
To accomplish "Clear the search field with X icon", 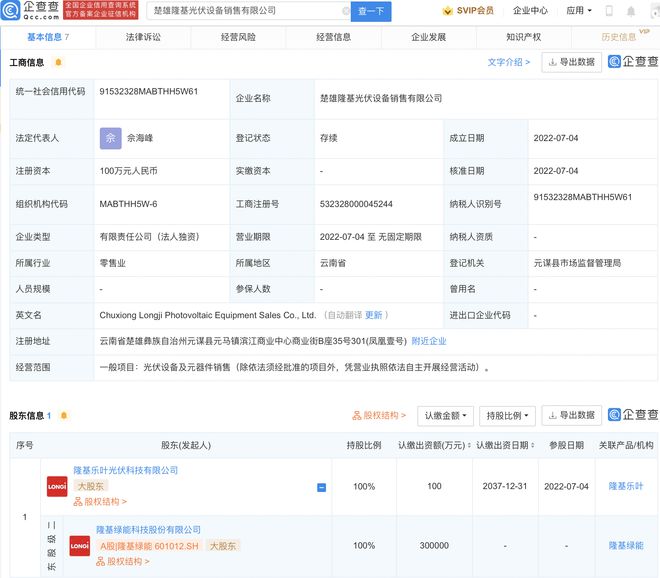I will (346, 11).
